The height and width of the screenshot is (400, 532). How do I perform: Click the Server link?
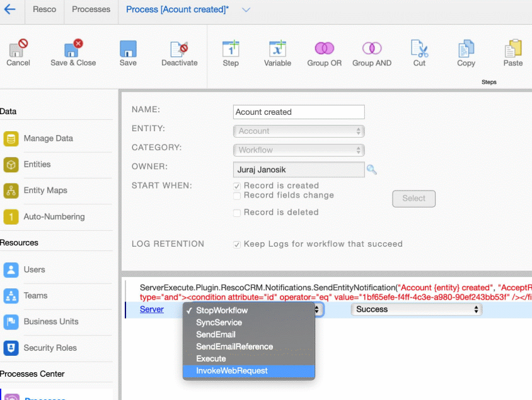coord(152,309)
